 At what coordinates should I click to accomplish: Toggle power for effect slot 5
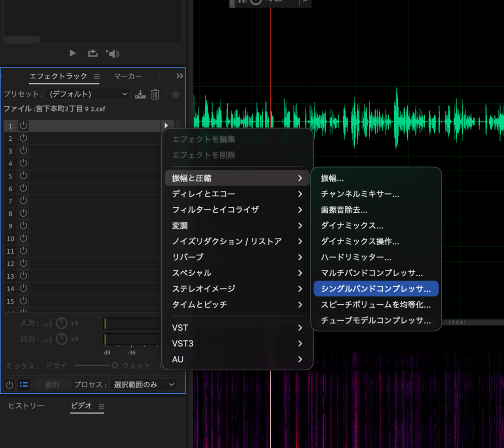pyautogui.click(x=23, y=176)
